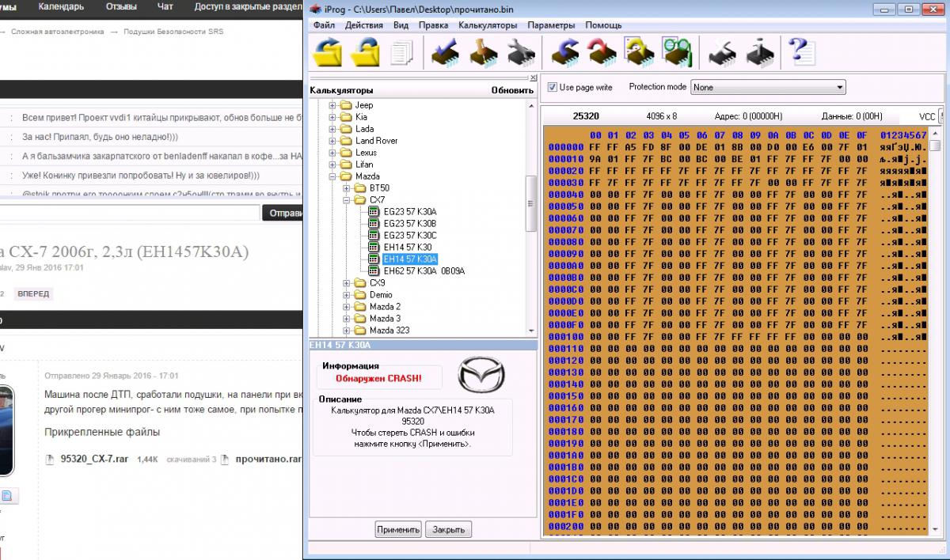Open Чат tab on forum page
950x560 pixels.
165,7
